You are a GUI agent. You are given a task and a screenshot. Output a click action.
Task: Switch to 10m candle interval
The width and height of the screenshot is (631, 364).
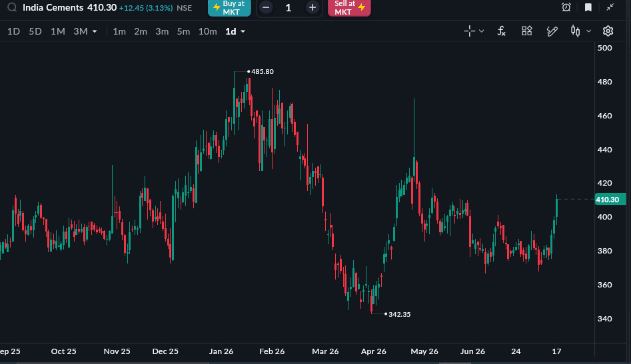pos(208,31)
